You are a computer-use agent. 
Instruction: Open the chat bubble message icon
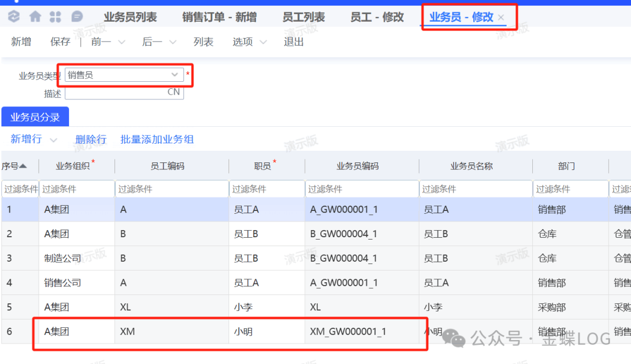77,17
